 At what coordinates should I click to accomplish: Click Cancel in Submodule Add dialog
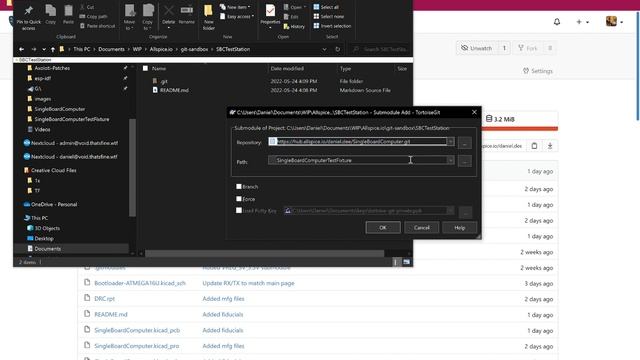tap(422, 228)
